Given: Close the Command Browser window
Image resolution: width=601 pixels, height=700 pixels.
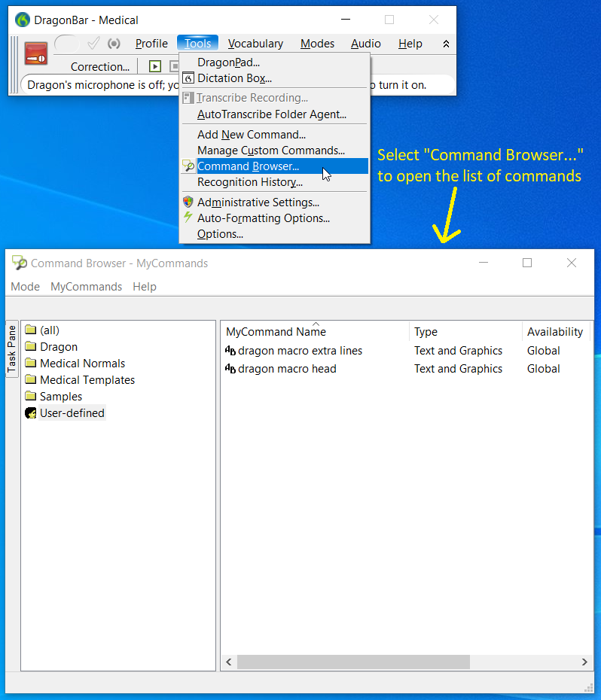Looking at the screenshot, I should tap(572, 263).
